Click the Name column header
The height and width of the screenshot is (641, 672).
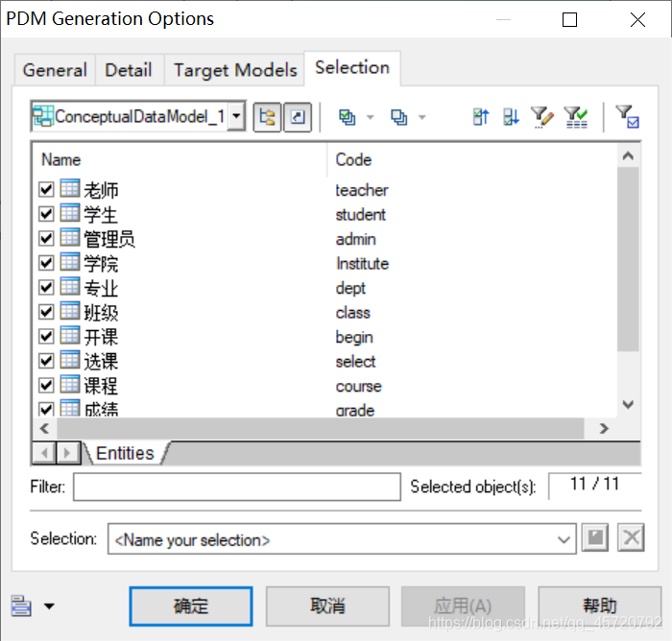[x=180, y=160]
